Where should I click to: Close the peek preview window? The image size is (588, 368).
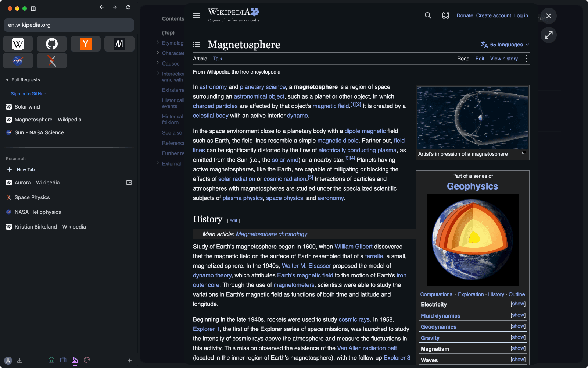click(549, 16)
